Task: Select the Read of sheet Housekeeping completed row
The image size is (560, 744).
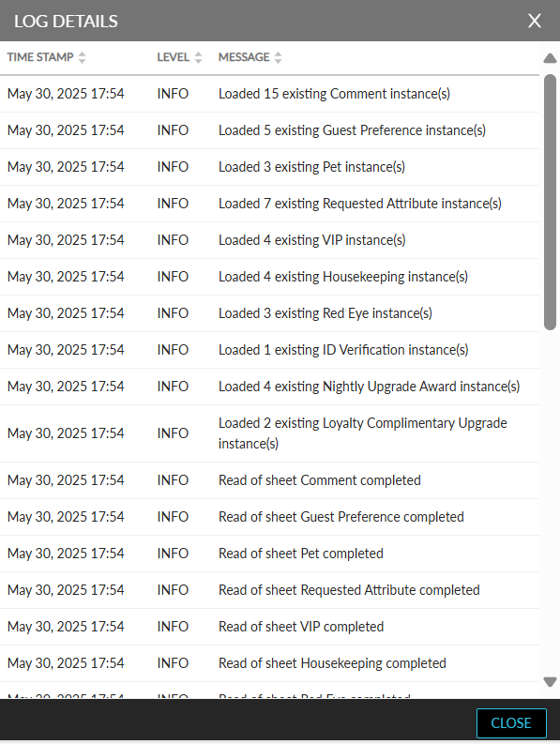Action: pyautogui.click(x=269, y=663)
